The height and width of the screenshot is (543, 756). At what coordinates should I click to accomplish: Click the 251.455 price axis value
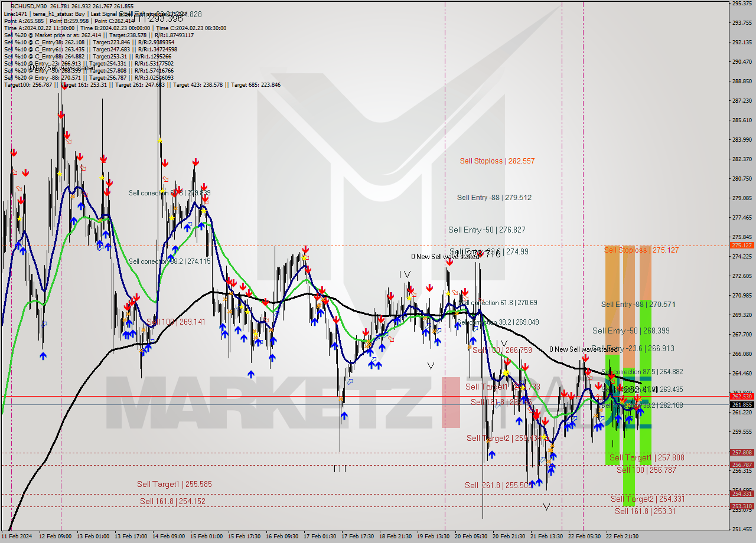tap(742, 529)
